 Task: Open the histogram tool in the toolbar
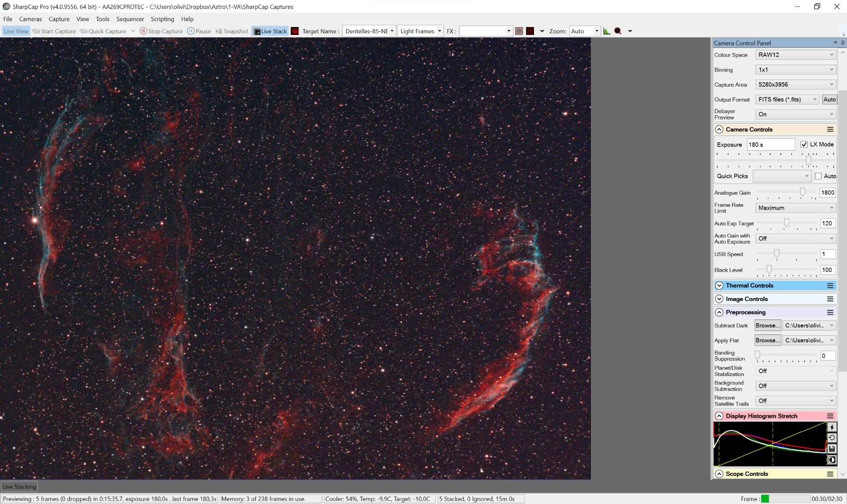click(607, 31)
